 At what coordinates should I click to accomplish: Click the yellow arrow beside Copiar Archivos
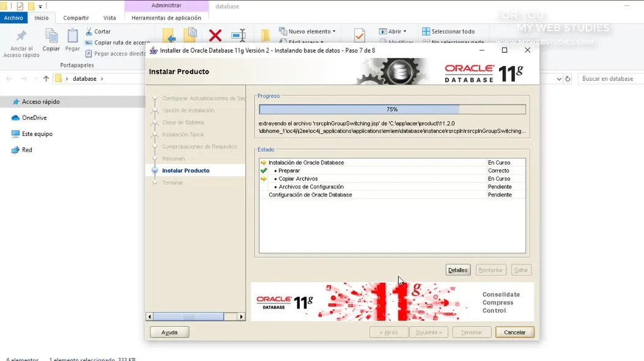point(264,179)
